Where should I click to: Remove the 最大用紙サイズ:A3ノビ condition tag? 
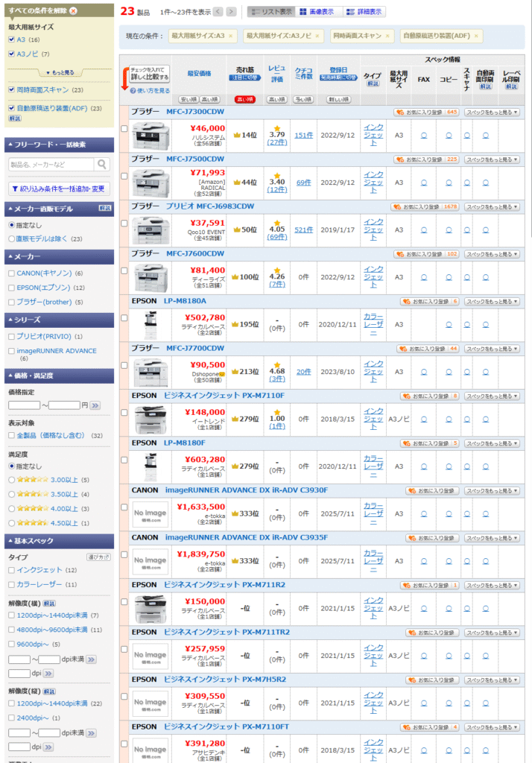(x=317, y=36)
